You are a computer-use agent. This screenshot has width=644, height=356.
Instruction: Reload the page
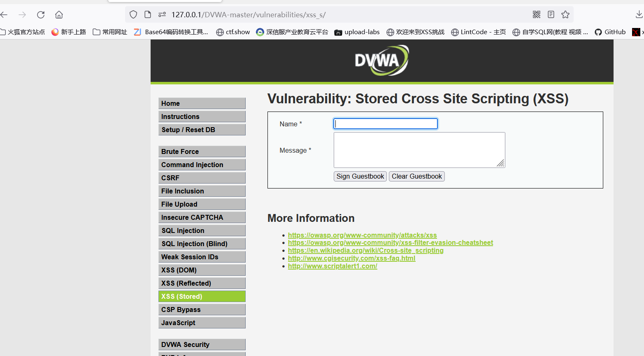pyautogui.click(x=40, y=14)
